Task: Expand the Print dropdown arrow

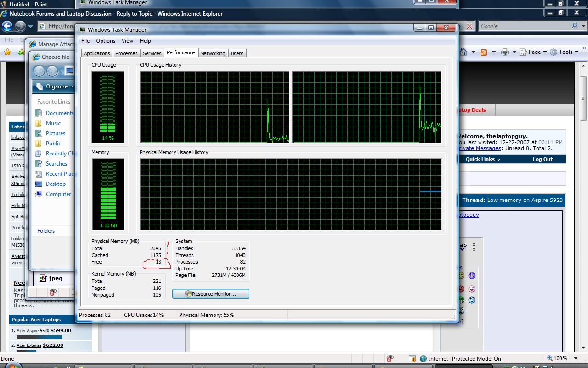Action: pos(514,52)
